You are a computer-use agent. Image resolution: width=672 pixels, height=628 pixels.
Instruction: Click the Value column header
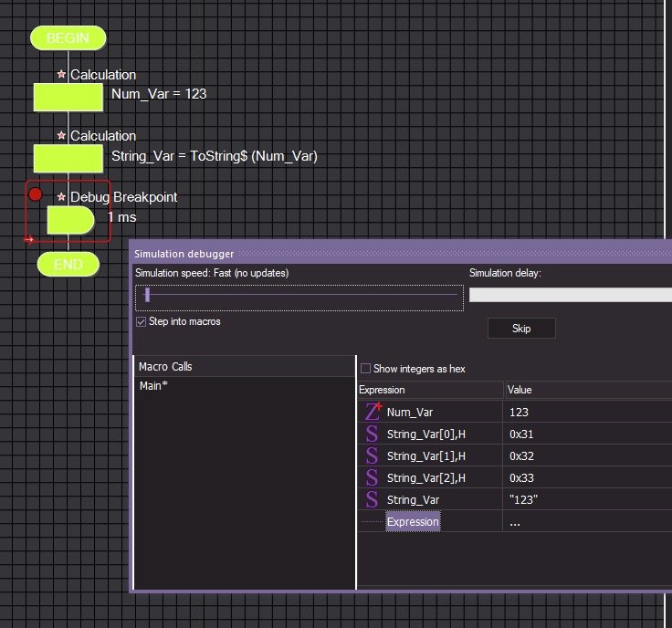[x=589, y=390]
